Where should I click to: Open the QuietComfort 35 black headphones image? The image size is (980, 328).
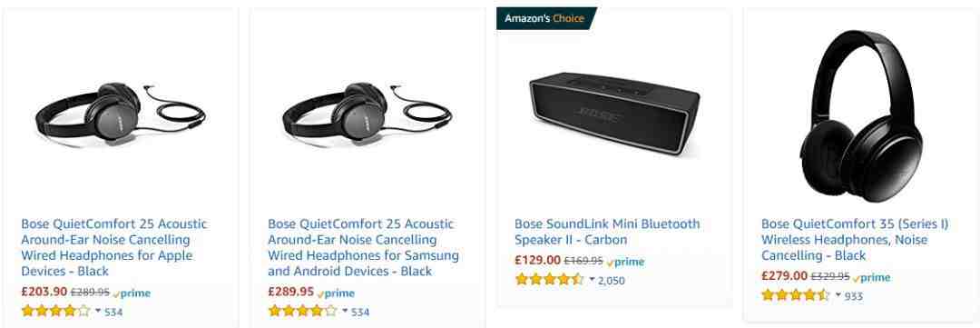tap(861, 106)
